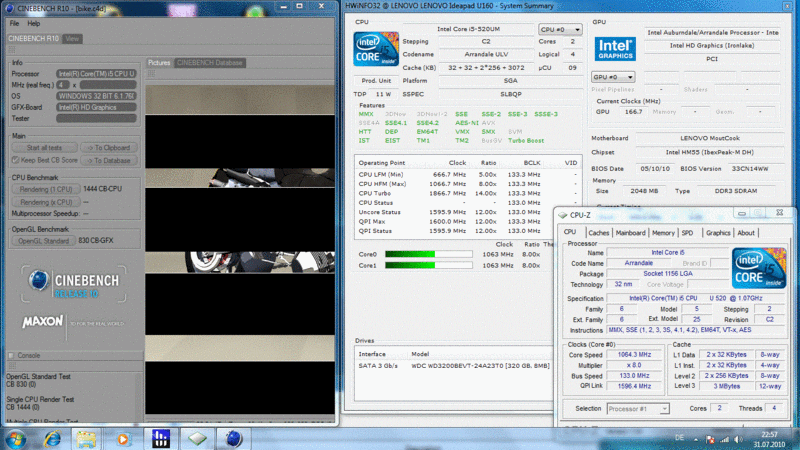Screen dimensions: 800x450
Task: Click Rendering (x CPU) button
Action: click(46, 202)
